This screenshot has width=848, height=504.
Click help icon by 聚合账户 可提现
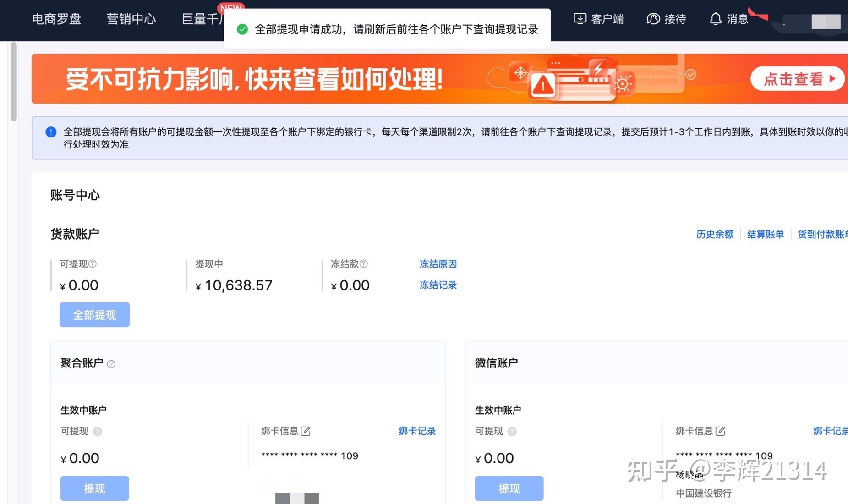[97, 431]
